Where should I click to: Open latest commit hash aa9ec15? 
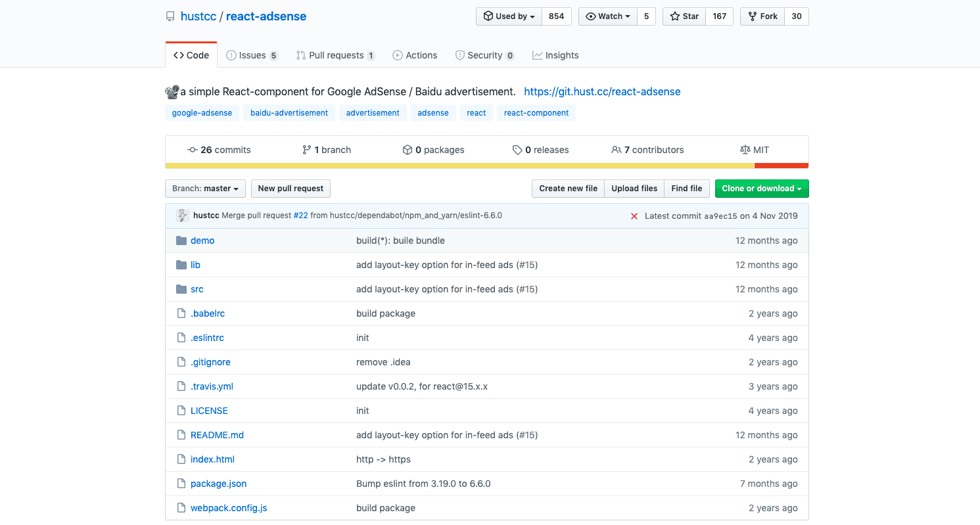(721, 216)
